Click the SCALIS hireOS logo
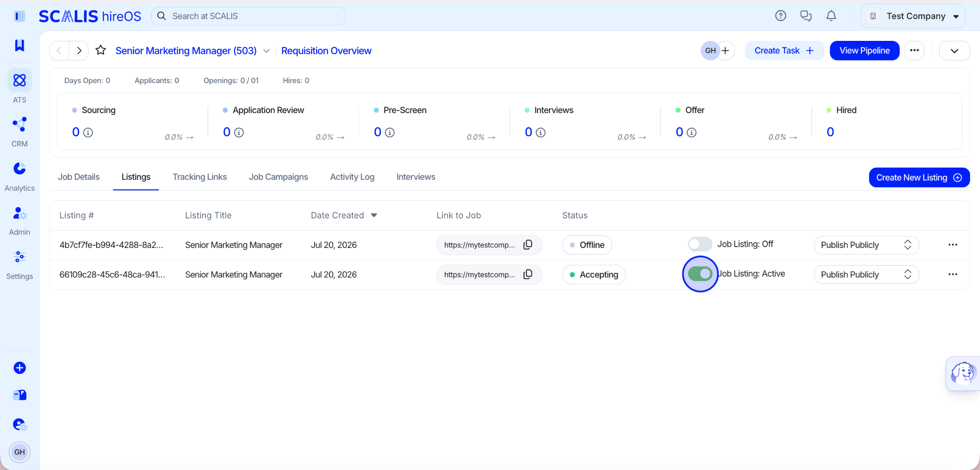This screenshot has height=470, width=980. (x=90, y=16)
